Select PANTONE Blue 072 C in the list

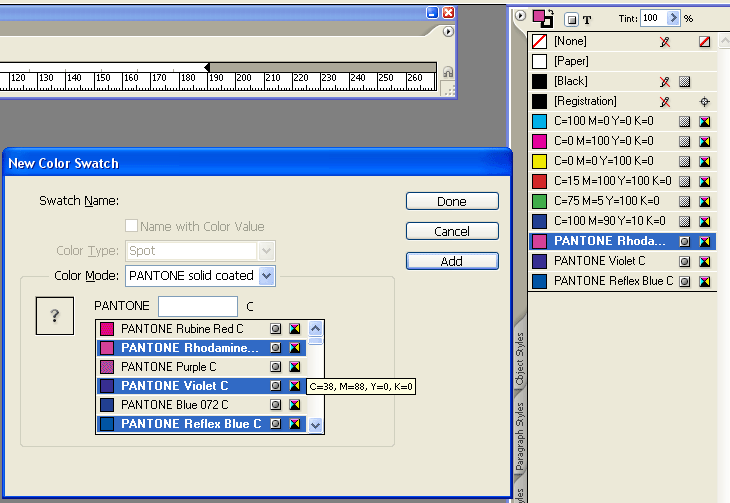click(x=202, y=405)
